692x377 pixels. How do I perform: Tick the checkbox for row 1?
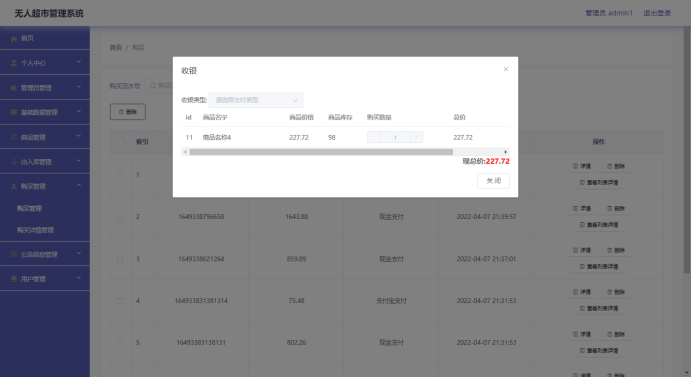120,175
